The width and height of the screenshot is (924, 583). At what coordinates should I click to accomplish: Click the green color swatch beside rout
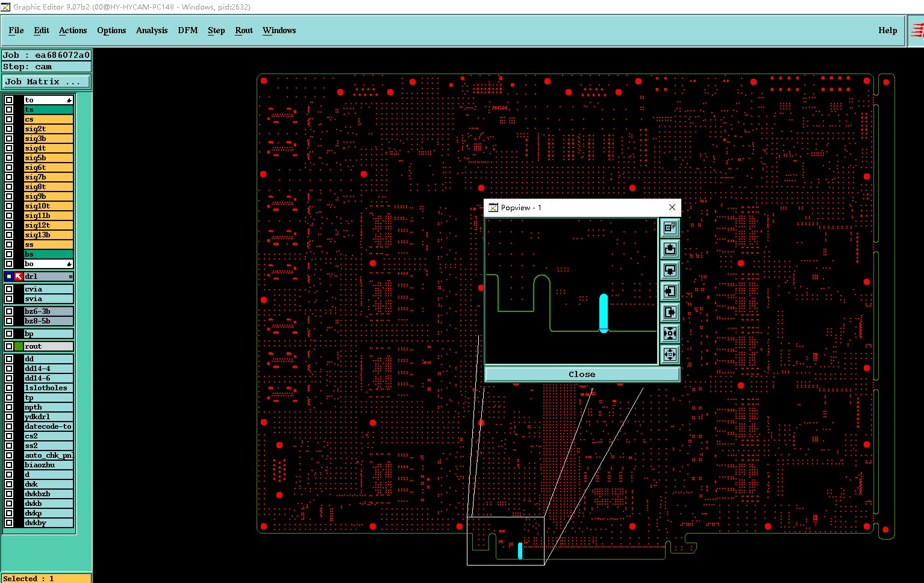19,346
